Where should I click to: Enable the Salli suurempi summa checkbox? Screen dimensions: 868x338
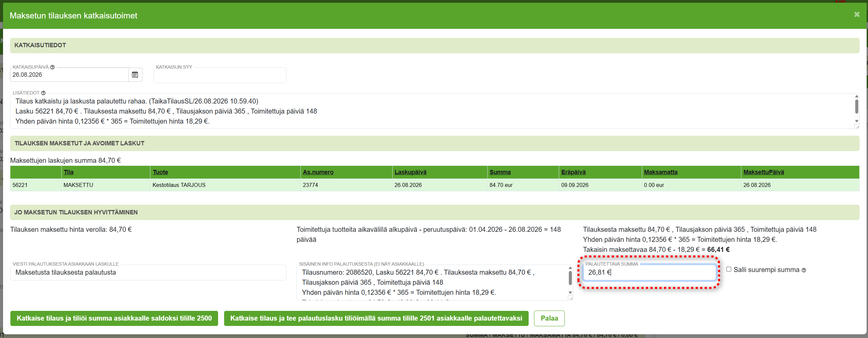click(x=729, y=269)
